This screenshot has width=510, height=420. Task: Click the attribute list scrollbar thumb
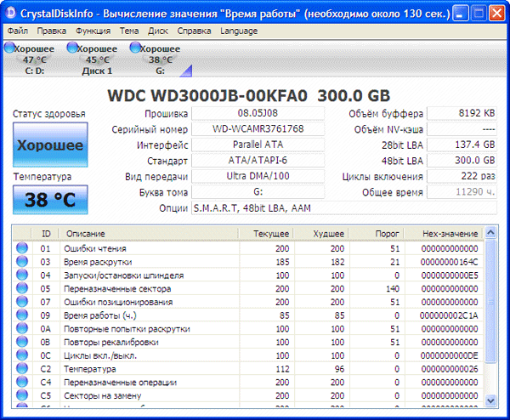coord(490,301)
